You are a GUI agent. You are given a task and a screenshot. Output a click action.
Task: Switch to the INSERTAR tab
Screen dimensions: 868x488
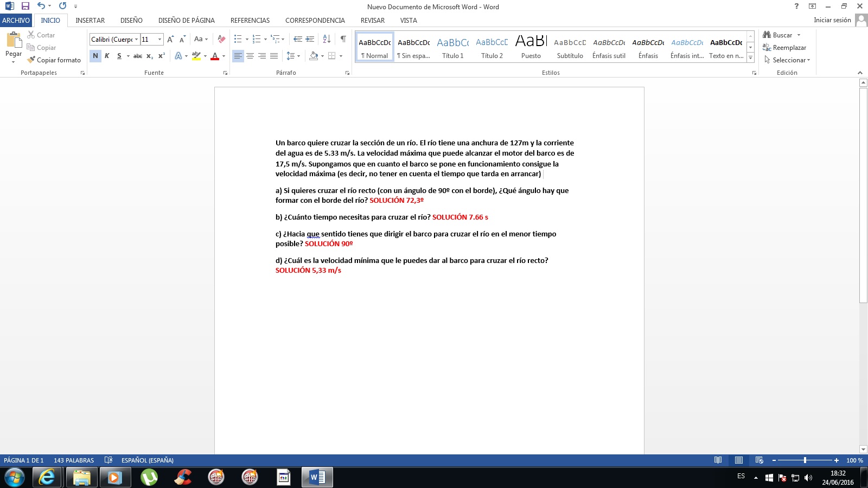tap(90, 21)
